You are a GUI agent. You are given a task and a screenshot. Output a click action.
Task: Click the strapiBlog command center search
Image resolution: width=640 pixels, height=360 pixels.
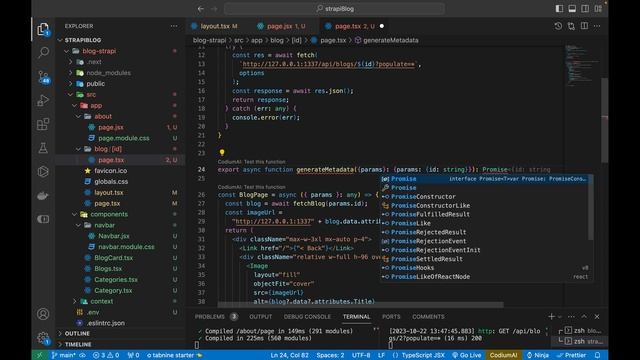click(x=334, y=9)
